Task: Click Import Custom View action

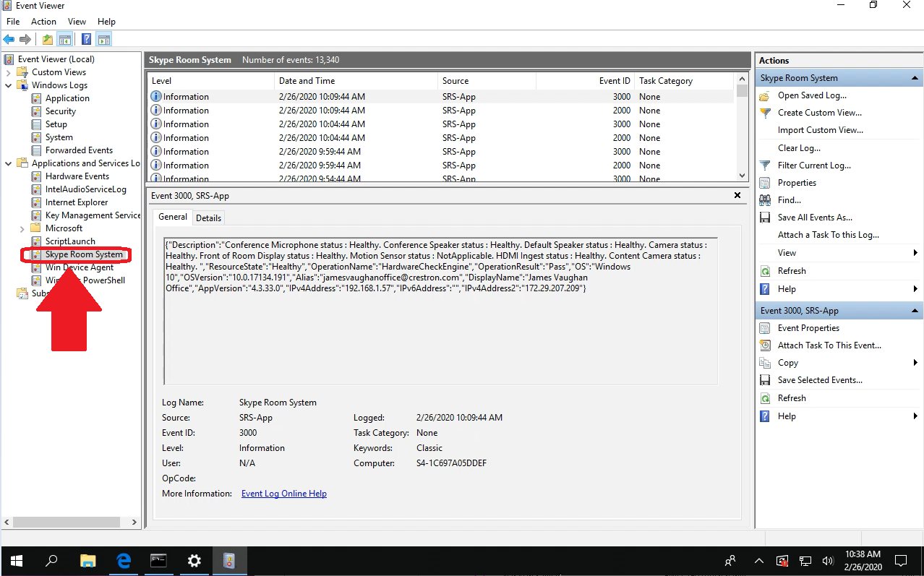Action: point(821,130)
